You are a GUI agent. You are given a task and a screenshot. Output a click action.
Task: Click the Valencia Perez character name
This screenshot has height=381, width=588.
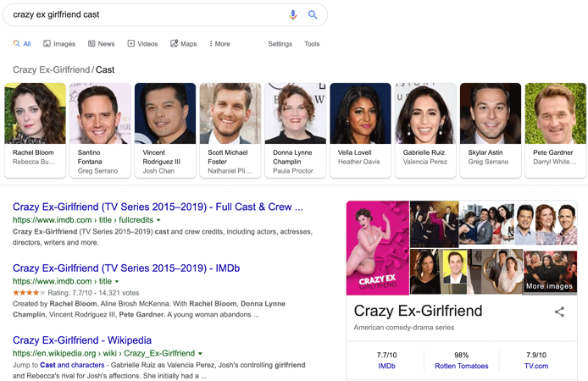coord(424,162)
